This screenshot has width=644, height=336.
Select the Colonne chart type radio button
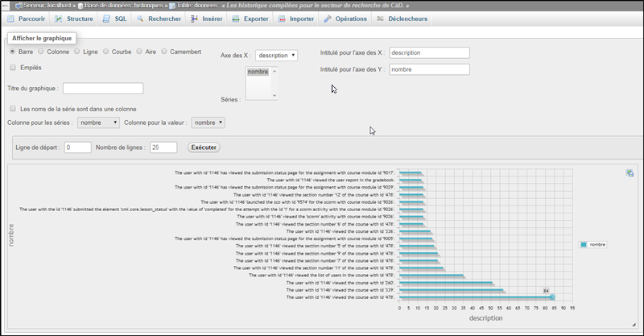point(42,52)
